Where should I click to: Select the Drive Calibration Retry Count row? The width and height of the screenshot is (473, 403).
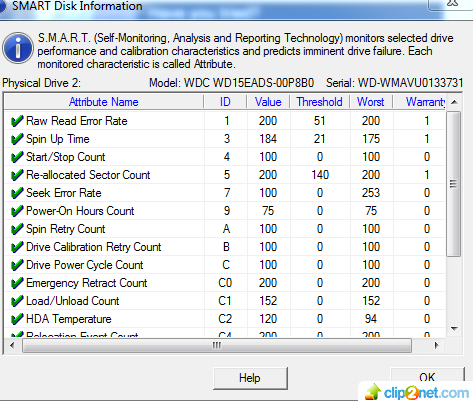click(x=225, y=247)
